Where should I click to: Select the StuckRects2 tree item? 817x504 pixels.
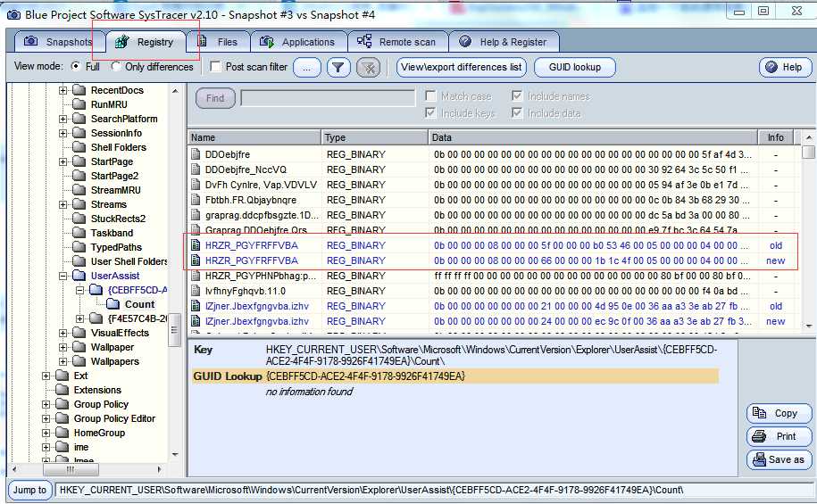coord(118,219)
